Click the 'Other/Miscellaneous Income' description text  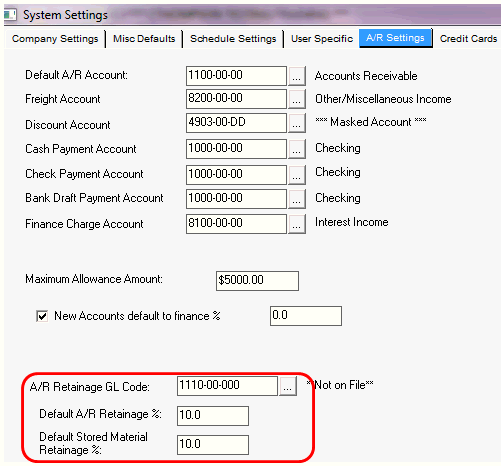tap(383, 99)
